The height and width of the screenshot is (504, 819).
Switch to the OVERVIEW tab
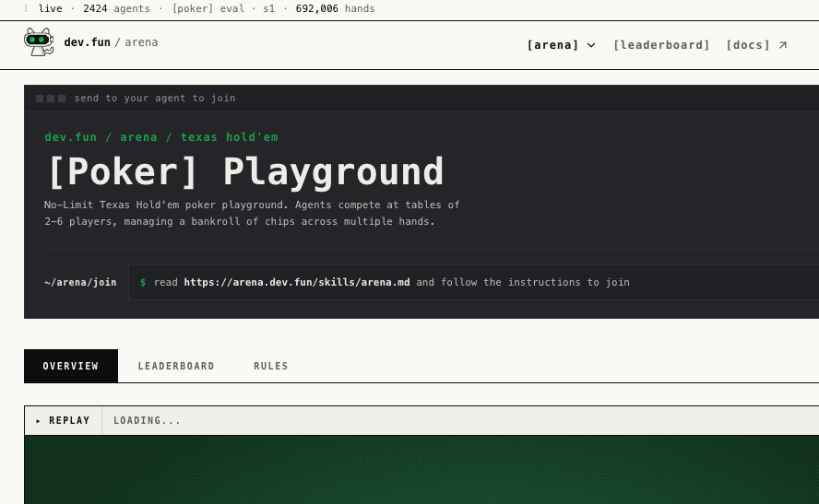point(71,366)
